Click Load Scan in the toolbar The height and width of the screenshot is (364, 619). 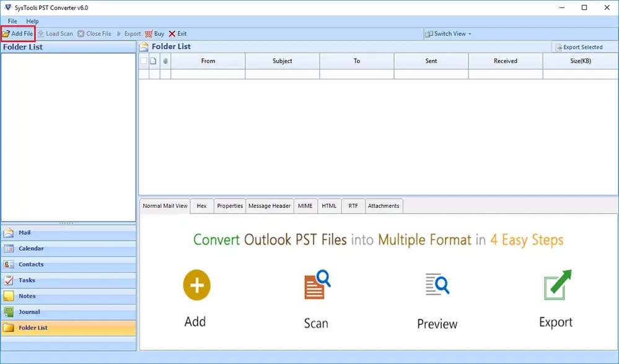(x=55, y=33)
